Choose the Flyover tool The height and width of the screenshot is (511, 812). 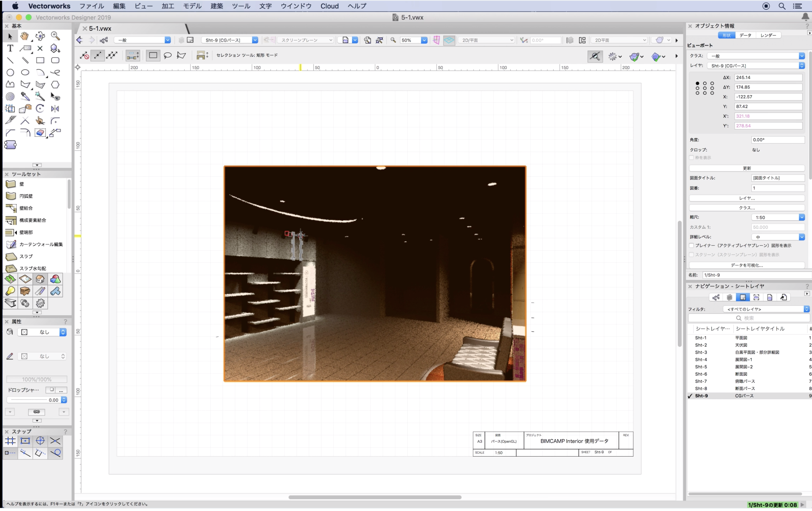[40, 36]
